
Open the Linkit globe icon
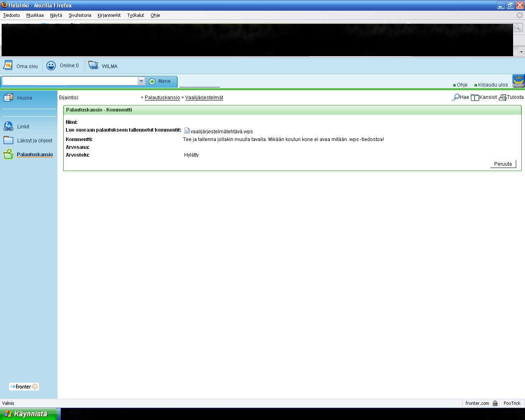[x=8, y=126]
